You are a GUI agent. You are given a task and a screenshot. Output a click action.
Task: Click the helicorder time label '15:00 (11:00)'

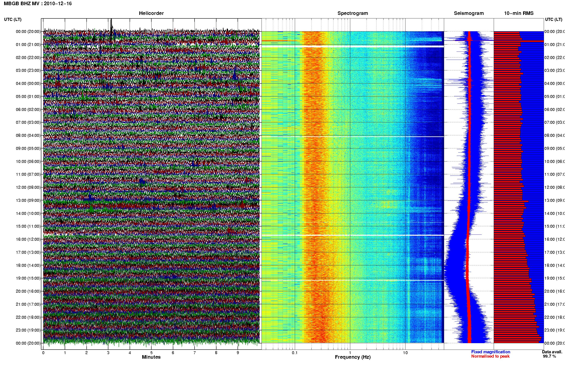(x=28, y=226)
